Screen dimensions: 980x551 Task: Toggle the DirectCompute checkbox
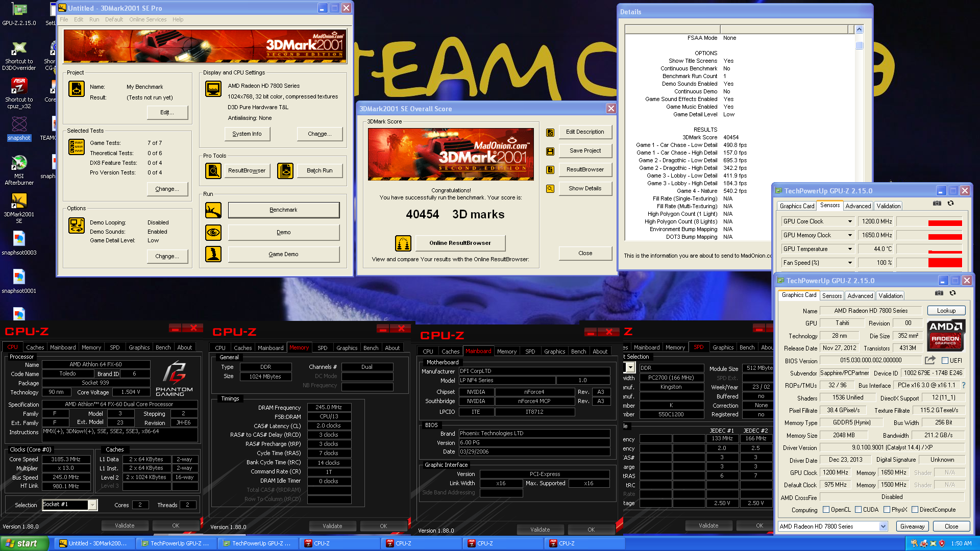[915, 510]
